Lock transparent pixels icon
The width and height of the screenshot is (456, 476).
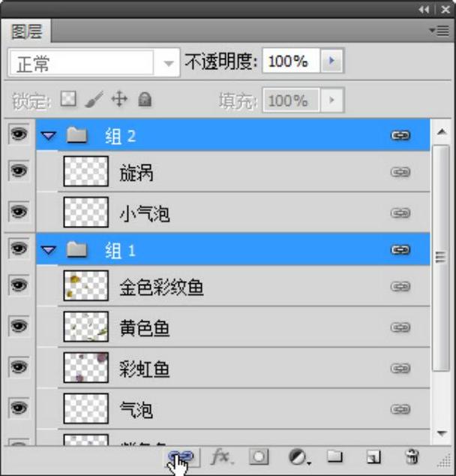tap(69, 100)
